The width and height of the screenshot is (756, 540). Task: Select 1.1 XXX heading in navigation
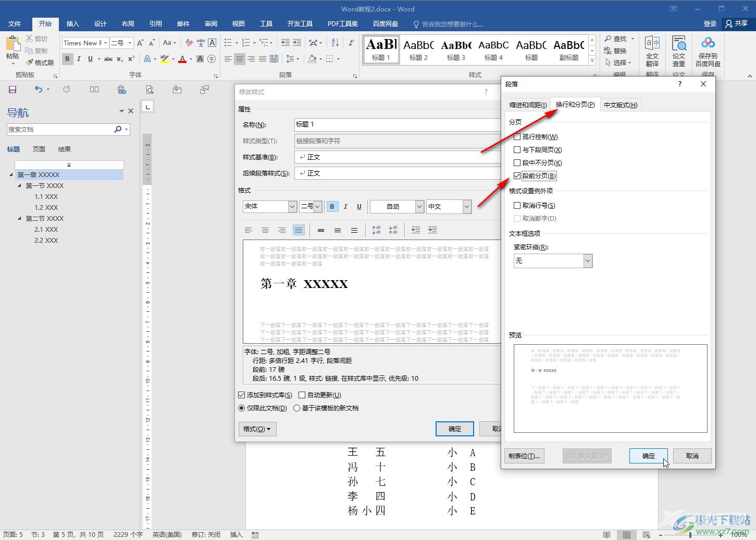pos(46,197)
